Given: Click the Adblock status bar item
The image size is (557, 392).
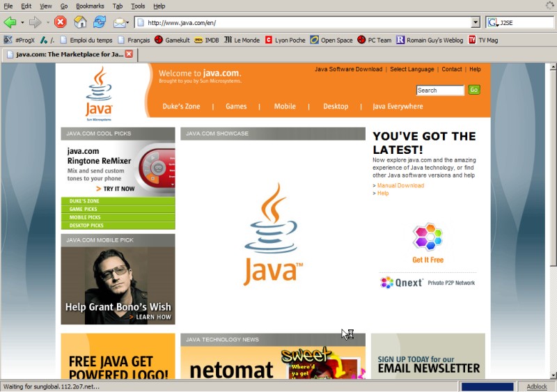Looking at the screenshot, I should coord(537,386).
